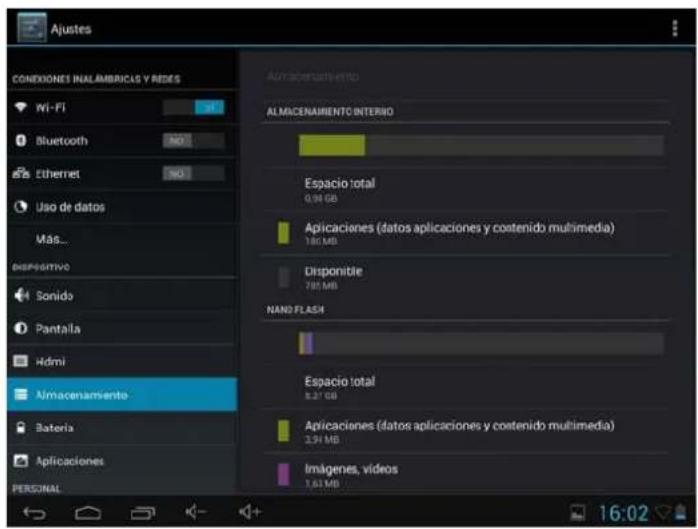The width and height of the screenshot is (698, 529).
Task: Click the Ethernet network icon
Action: 21,173
